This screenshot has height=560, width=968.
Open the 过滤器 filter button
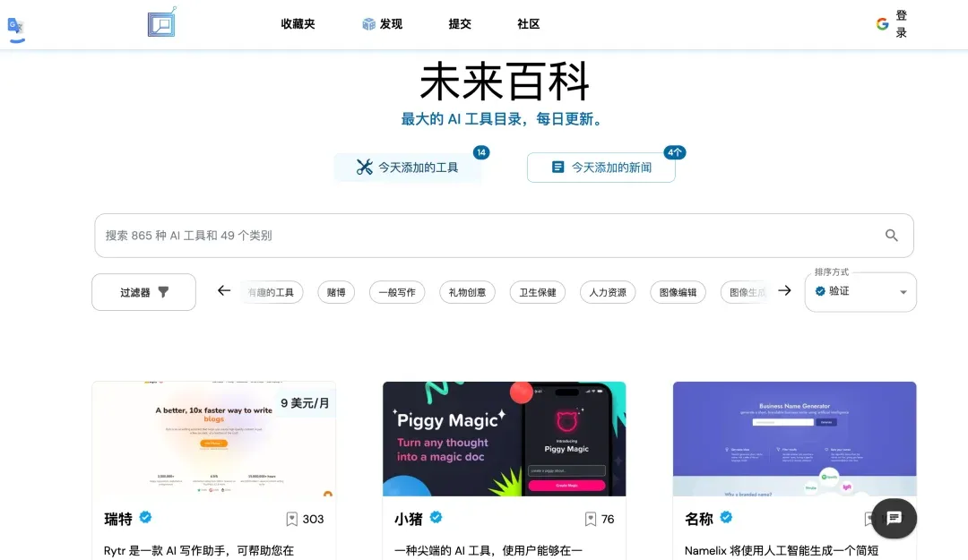coord(143,292)
